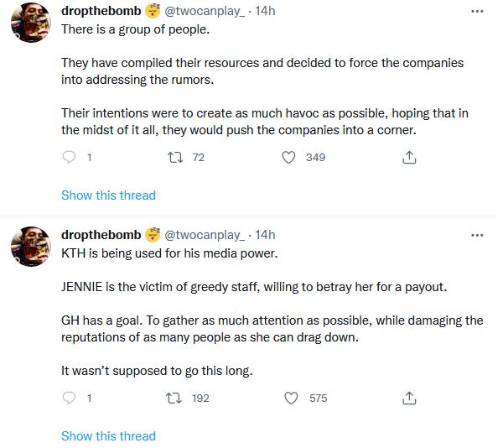Click the avatar on the second tweet

coord(32,247)
